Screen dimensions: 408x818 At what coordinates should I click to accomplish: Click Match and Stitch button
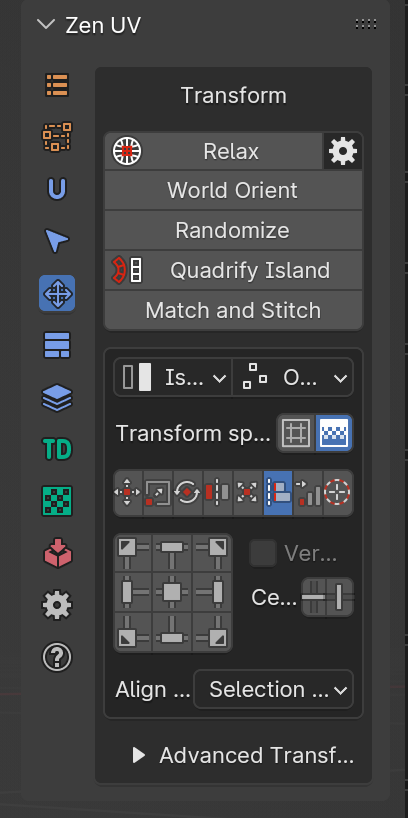[233, 310]
